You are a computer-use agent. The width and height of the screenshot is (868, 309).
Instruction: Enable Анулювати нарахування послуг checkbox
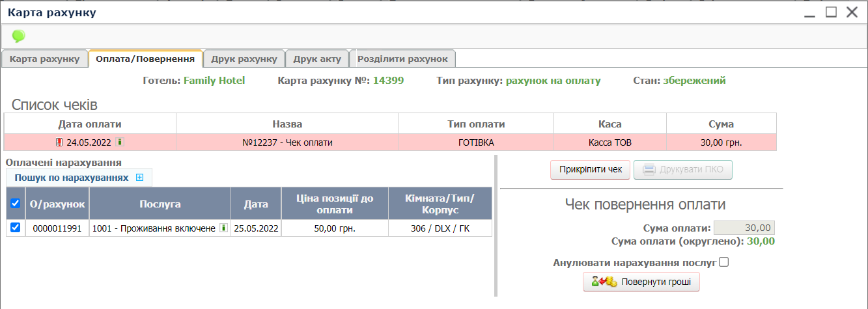point(723,262)
